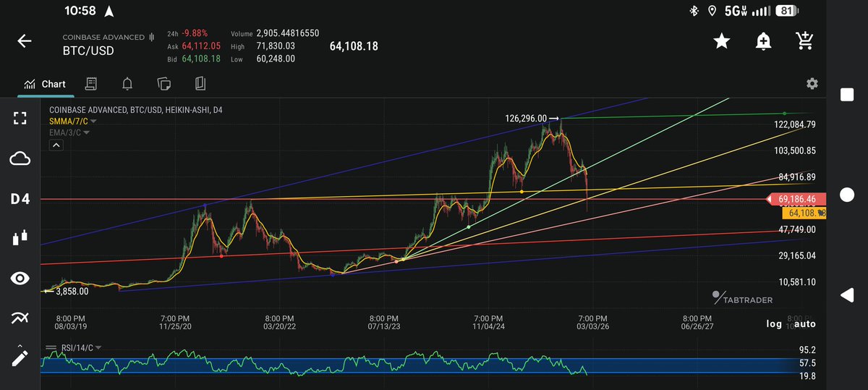Add BTC/USD to favorites with star
Image resolution: width=868 pixels, height=390 pixels.
tap(721, 41)
